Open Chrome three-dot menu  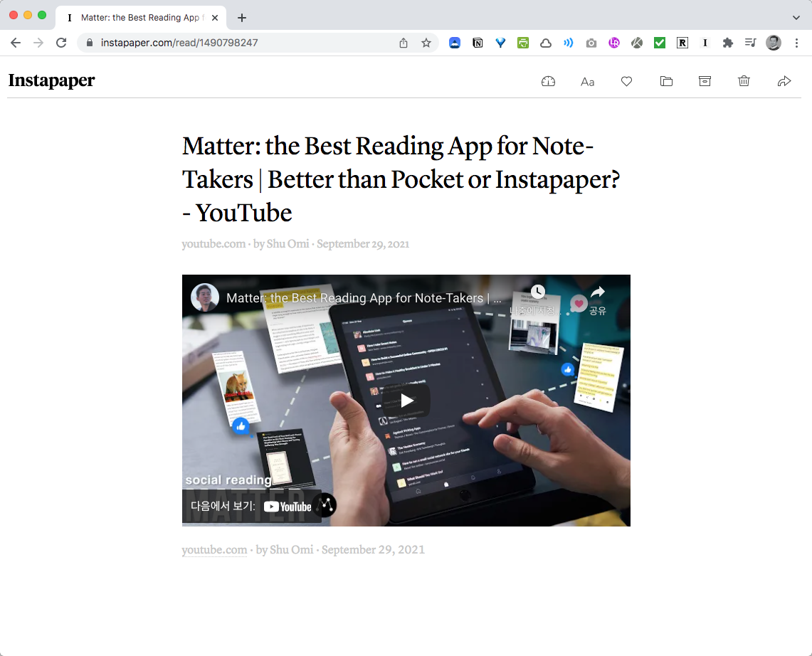coord(796,43)
